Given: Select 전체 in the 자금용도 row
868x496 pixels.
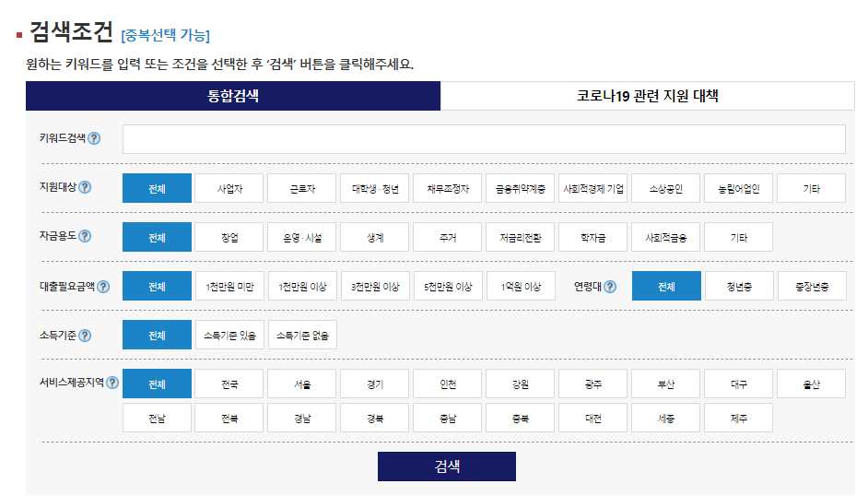Looking at the screenshot, I should click(158, 237).
